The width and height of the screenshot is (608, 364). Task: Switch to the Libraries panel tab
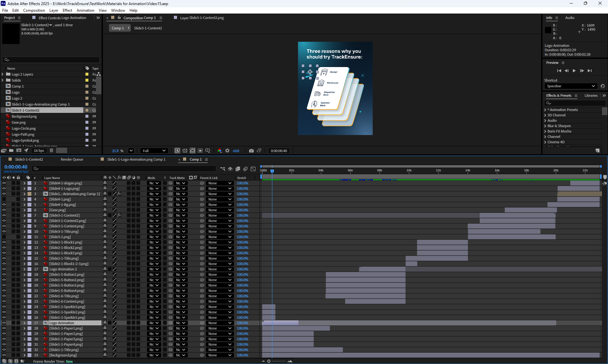coord(591,96)
